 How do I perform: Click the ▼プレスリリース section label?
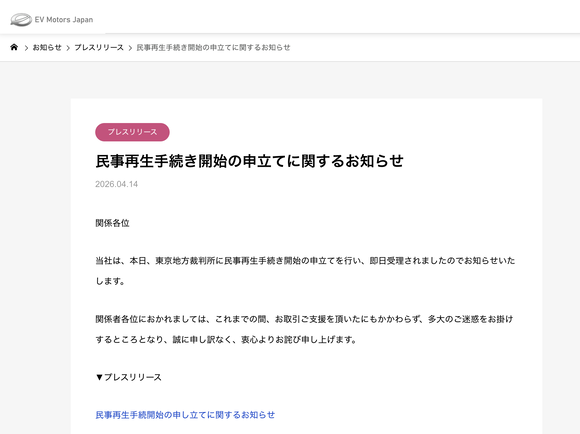(129, 377)
